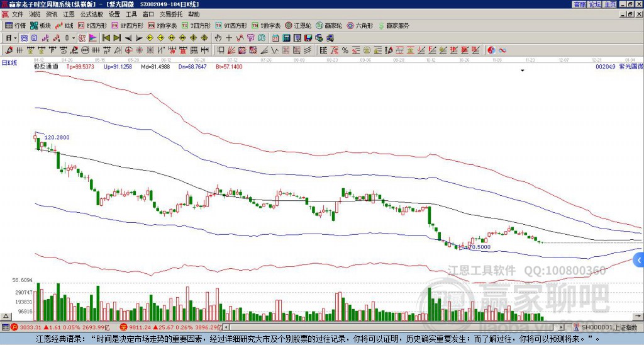Open the 公式选股 menu
Viewport: 644px width, 345px height.
[91, 14]
